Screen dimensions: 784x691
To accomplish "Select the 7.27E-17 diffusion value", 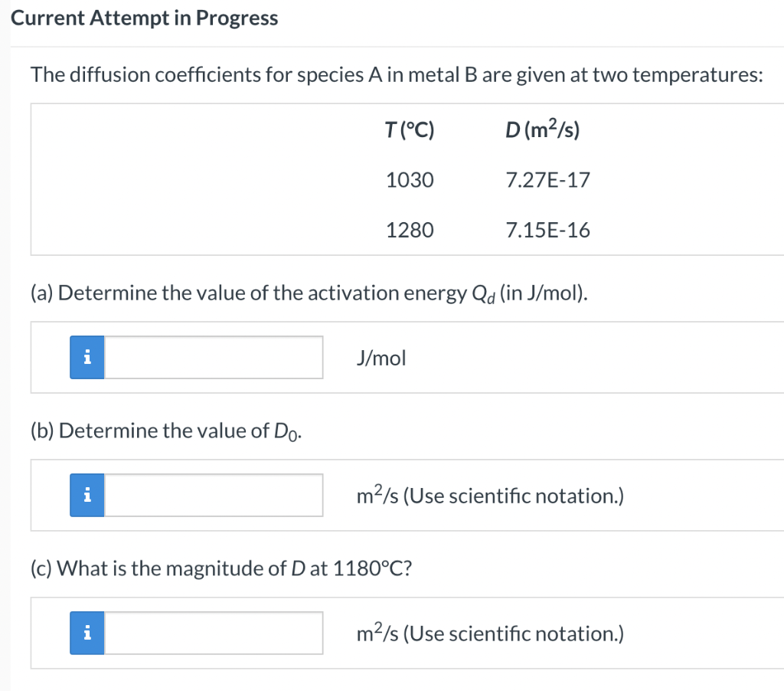I will click(547, 179).
